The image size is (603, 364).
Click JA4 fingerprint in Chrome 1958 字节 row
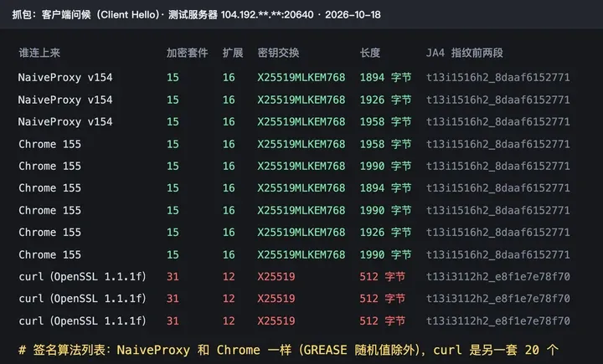coord(498,144)
